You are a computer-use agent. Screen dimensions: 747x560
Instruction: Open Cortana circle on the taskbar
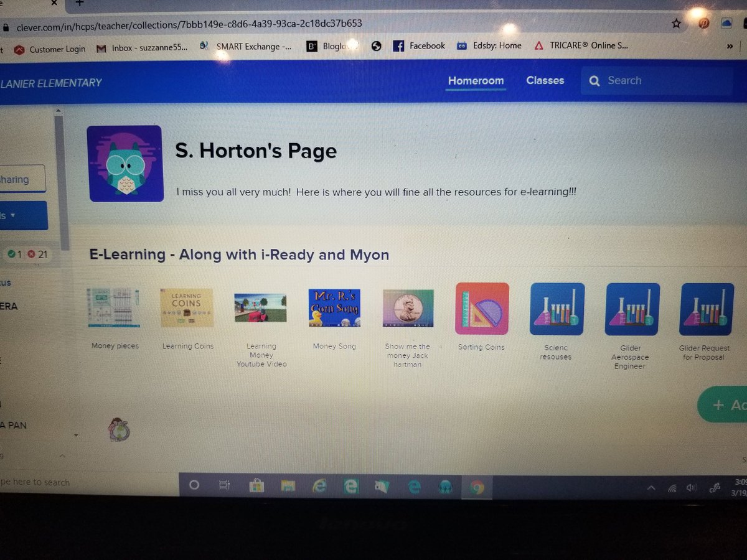point(194,485)
